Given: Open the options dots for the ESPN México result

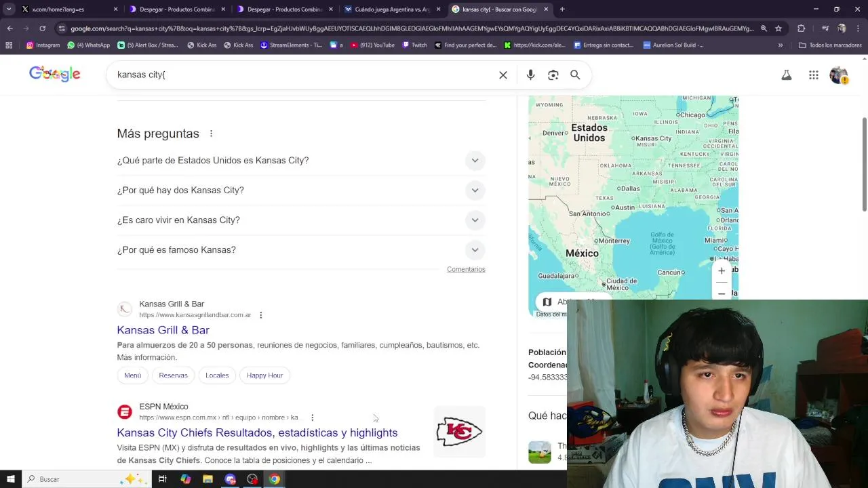Looking at the screenshot, I should pos(312,418).
